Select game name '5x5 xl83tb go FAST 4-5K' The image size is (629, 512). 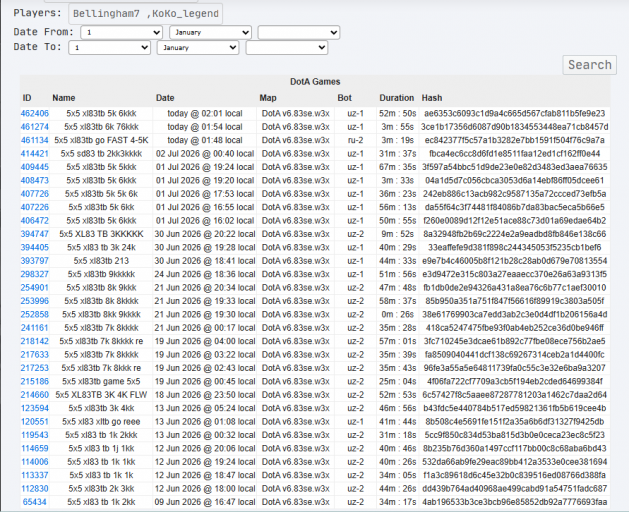coord(101,140)
